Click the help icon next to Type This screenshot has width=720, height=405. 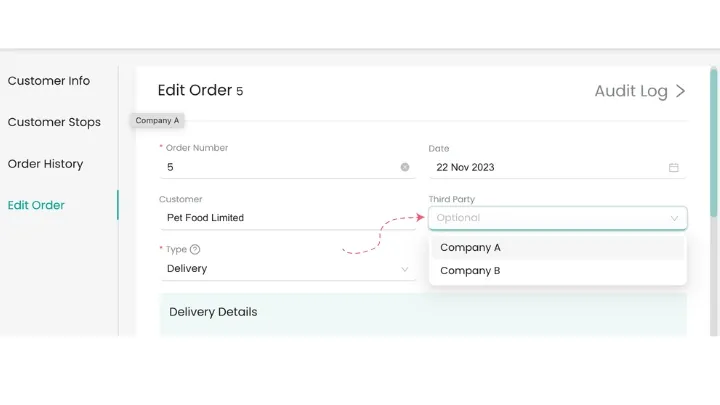coord(195,250)
